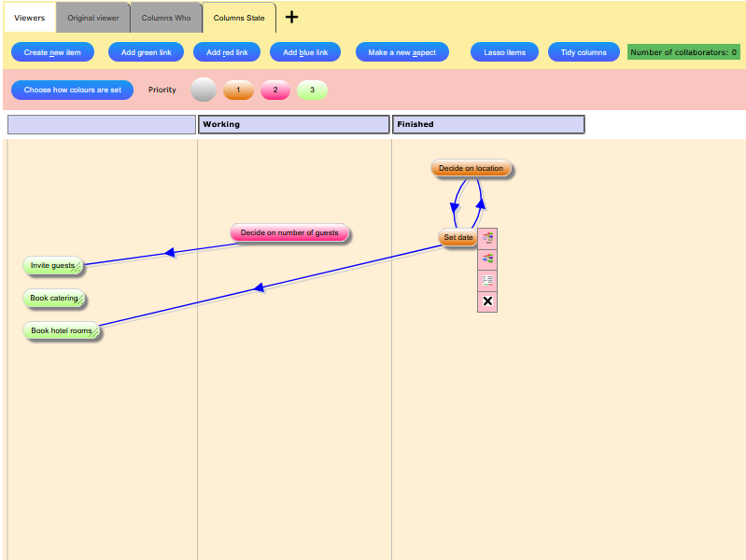
Task: Activate Lasso items
Action: click(504, 52)
